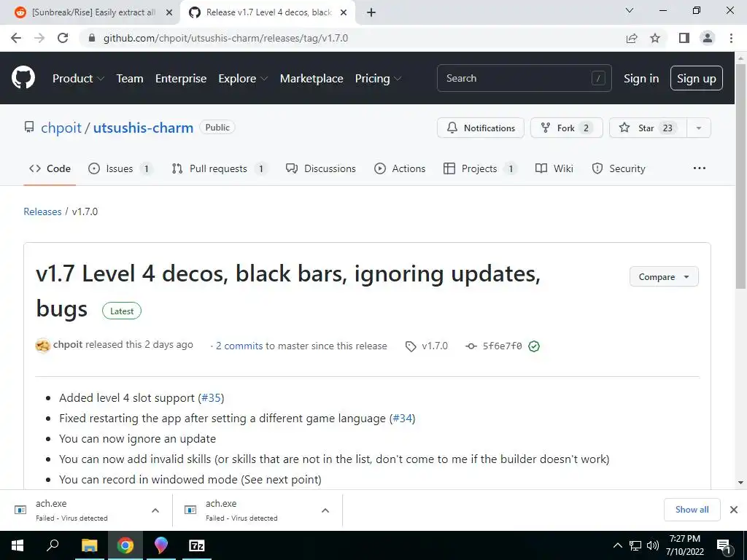The height and width of the screenshot is (560, 747).
Task: Select the Security tab
Action: coord(619,168)
